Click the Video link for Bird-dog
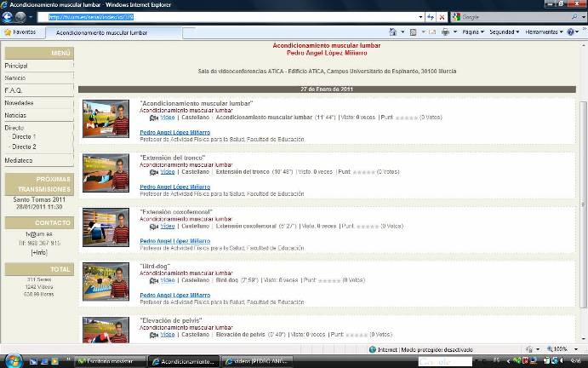 point(167,279)
